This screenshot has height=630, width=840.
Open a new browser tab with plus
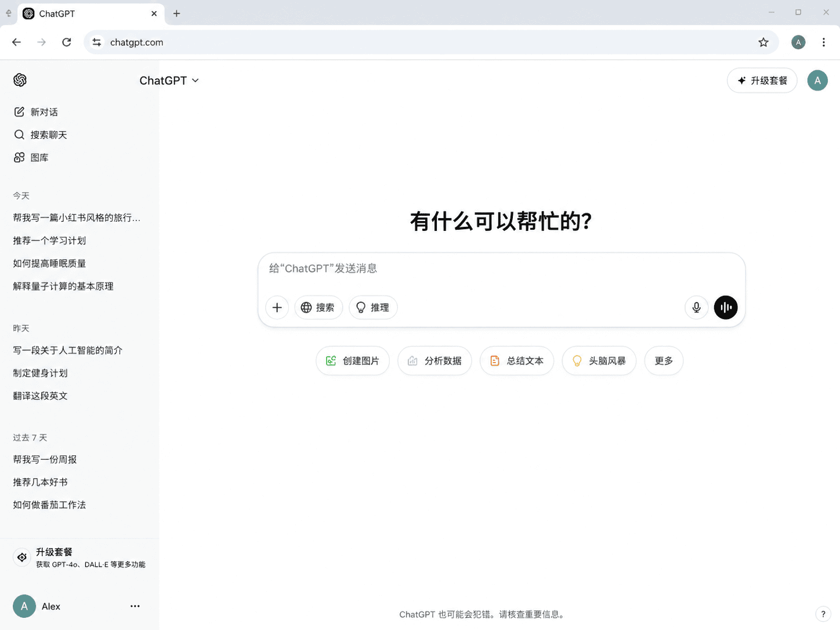pyautogui.click(x=177, y=13)
